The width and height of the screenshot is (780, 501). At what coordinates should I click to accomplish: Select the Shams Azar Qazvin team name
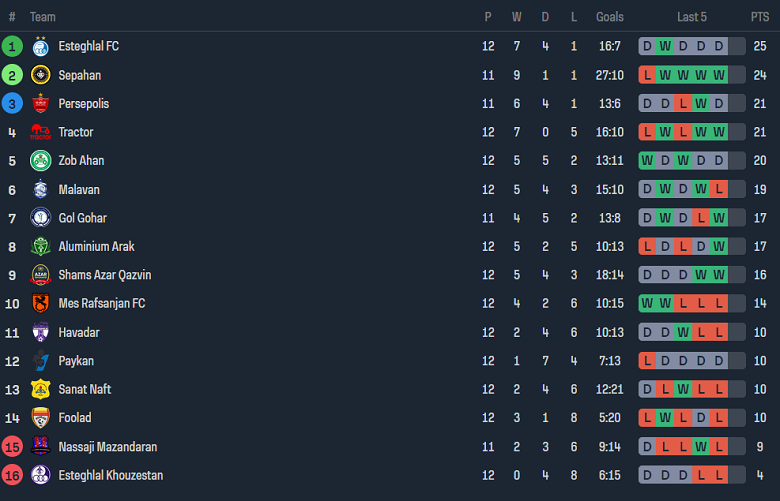(x=105, y=275)
